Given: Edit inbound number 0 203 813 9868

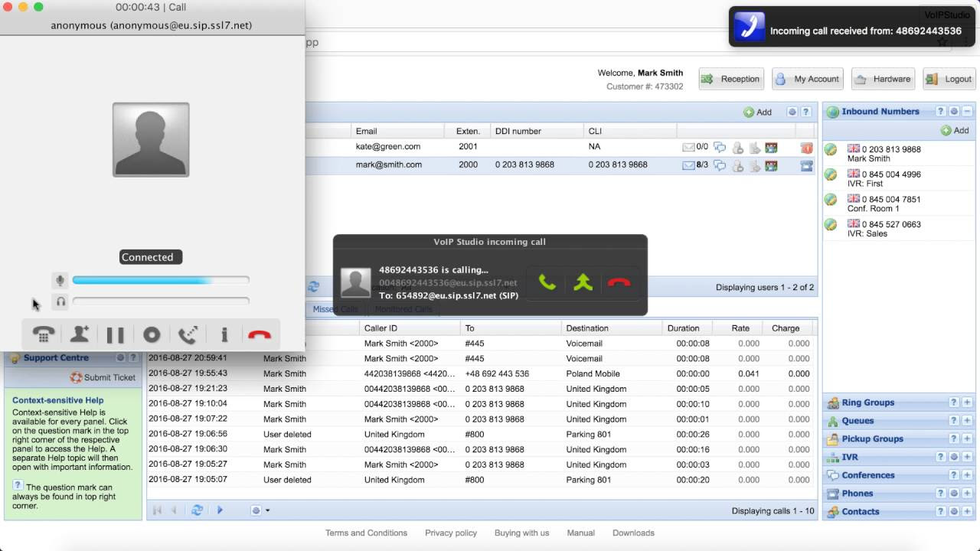Looking at the screenshot, I should (x=830, y=150).
